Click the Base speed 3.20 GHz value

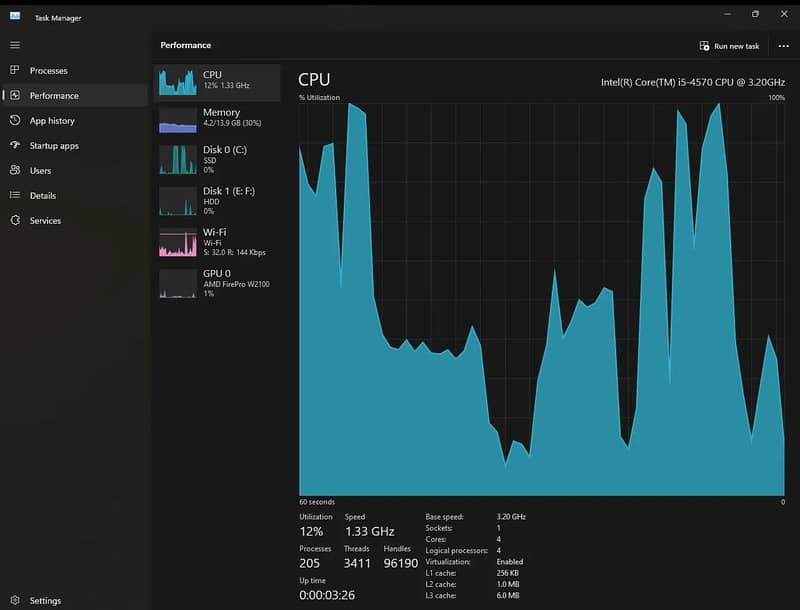pyautogui.click(x=511, y=517)
